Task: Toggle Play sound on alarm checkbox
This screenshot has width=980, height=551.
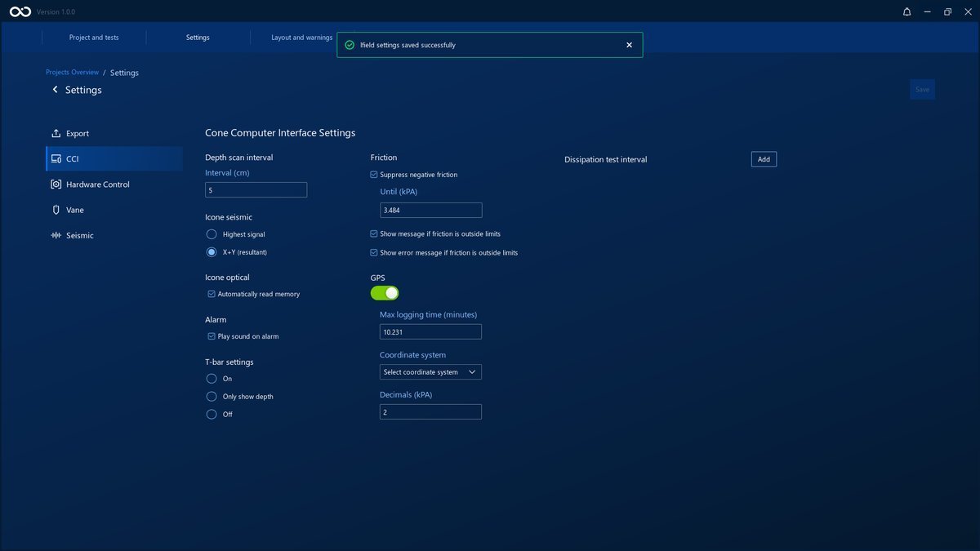Action: coord(212,336)
